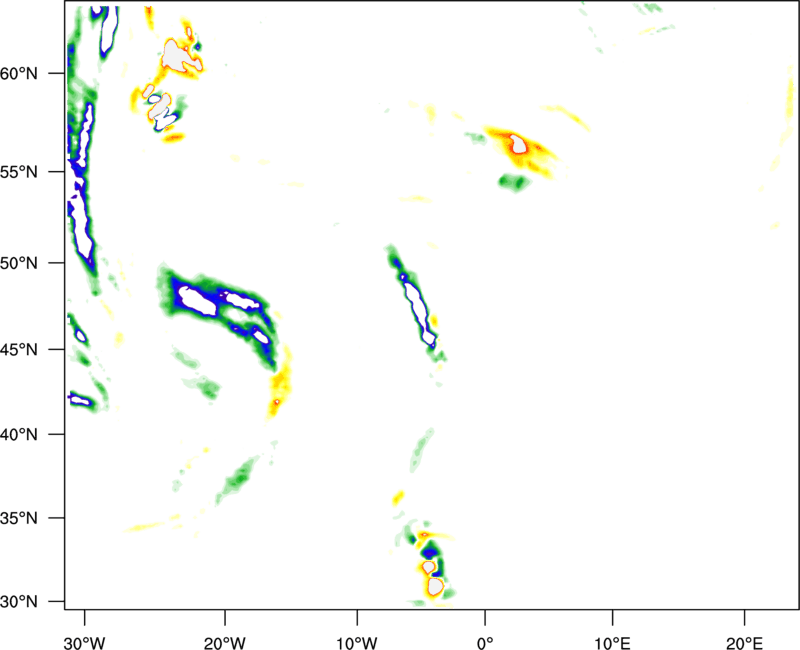The width and height of the screenshot is (800, 650).
Task: Click the 35°N latitude label
Action: pos(19,518)
